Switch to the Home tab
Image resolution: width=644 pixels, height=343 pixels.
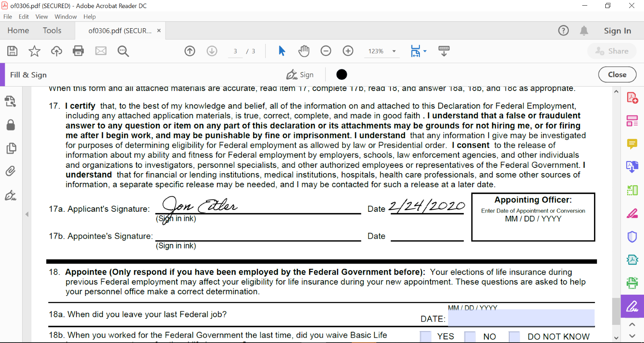coord(18,31)
